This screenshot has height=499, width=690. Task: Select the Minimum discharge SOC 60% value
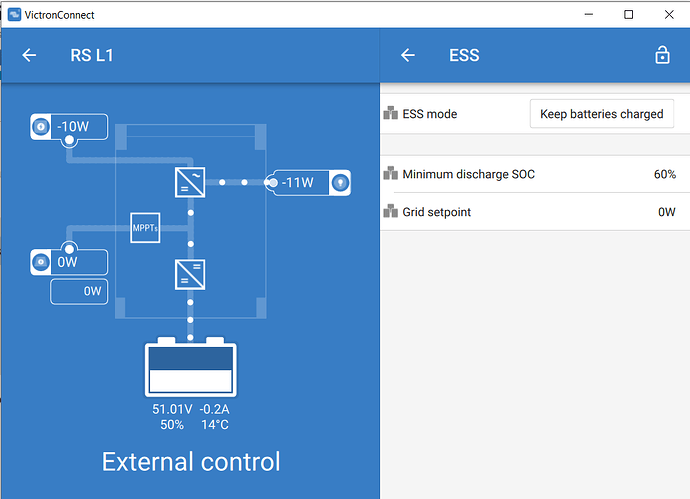coord(664,174)
